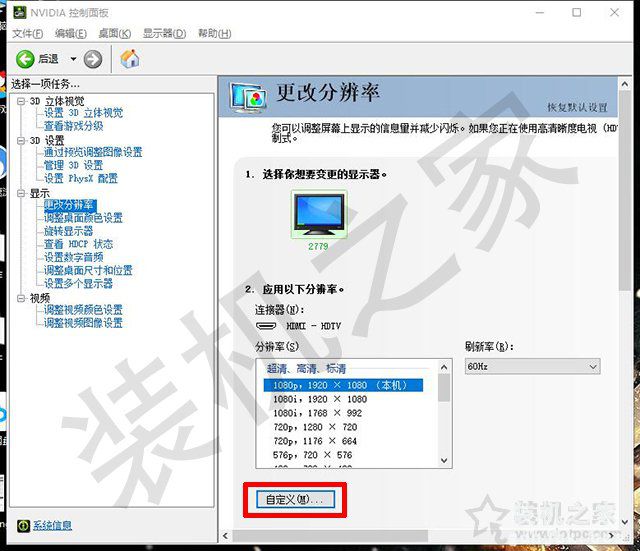
Task: Select resolution 1080p, 1920 × 1080 (本机)
Action: (343, 385)
